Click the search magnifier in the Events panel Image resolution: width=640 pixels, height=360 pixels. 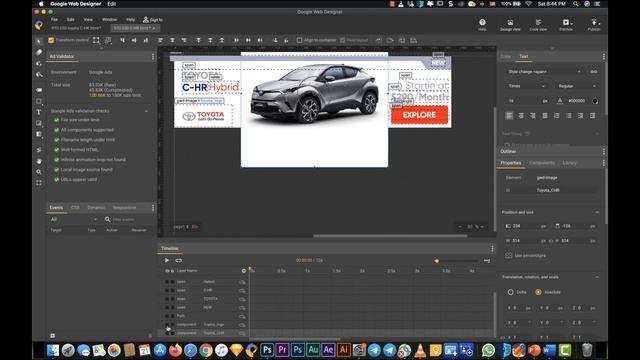pyautogui.click(x=107, y=219)
